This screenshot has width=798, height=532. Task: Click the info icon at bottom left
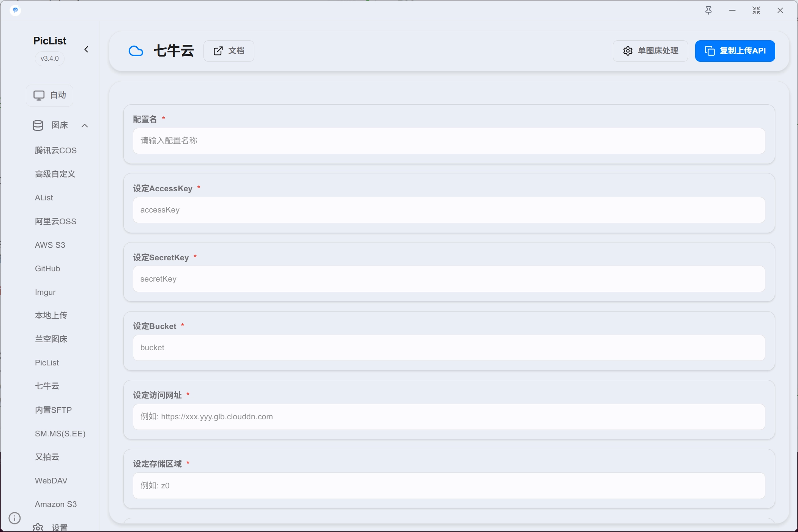(x=14, y=518)
